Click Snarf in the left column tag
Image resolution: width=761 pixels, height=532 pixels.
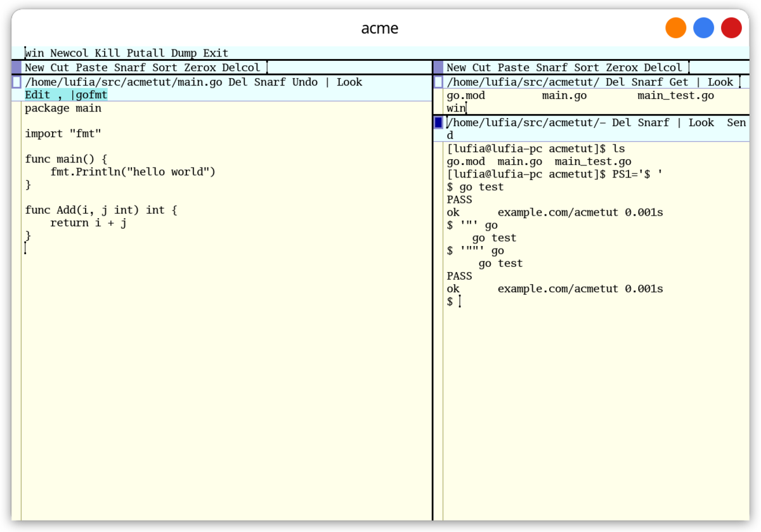(x=130, y=67)
